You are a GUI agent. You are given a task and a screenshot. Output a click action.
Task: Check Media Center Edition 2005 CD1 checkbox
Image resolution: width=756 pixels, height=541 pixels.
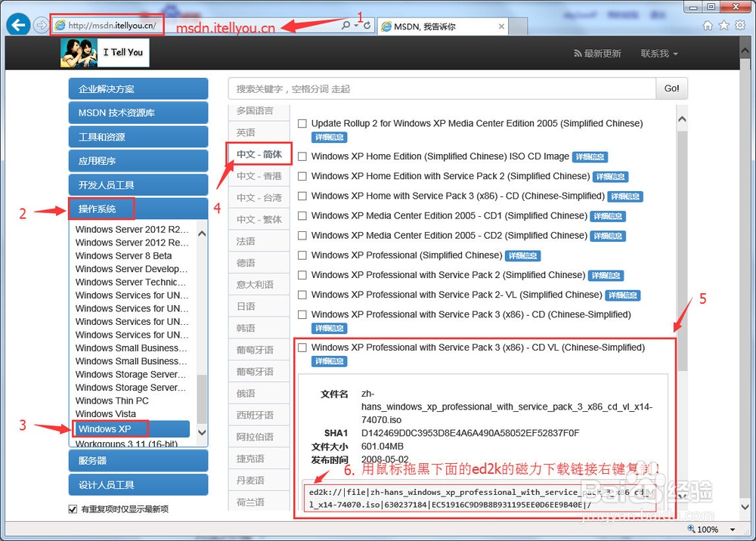(302, 216)
